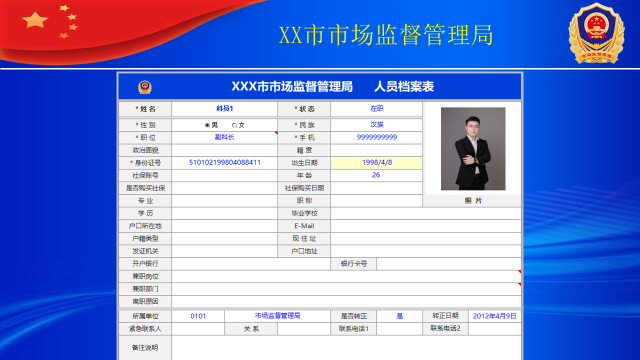Click the 姓名 field containing 科员1
The height and width of the screenshot is (360, 640).
pos(224,109)
